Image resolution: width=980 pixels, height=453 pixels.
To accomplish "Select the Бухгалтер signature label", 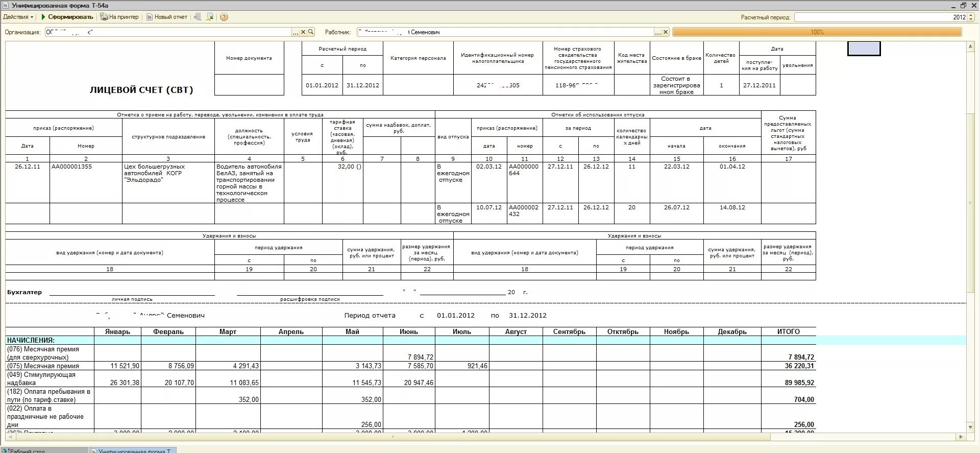I will (x=24, y=292).
